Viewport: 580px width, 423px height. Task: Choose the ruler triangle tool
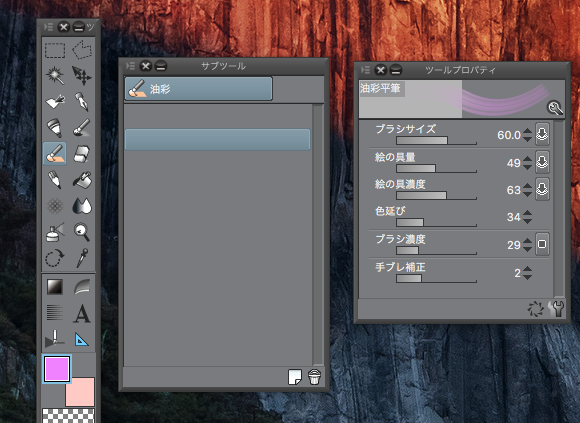(81, 339)
